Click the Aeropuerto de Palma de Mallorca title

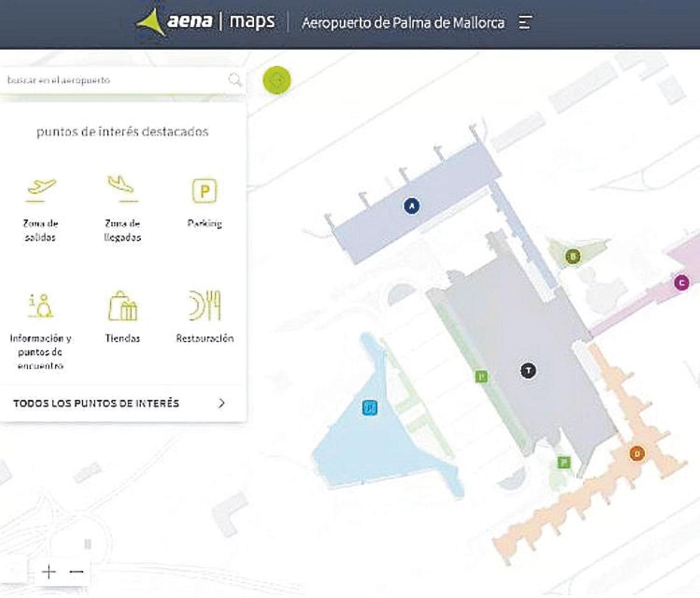404,23
